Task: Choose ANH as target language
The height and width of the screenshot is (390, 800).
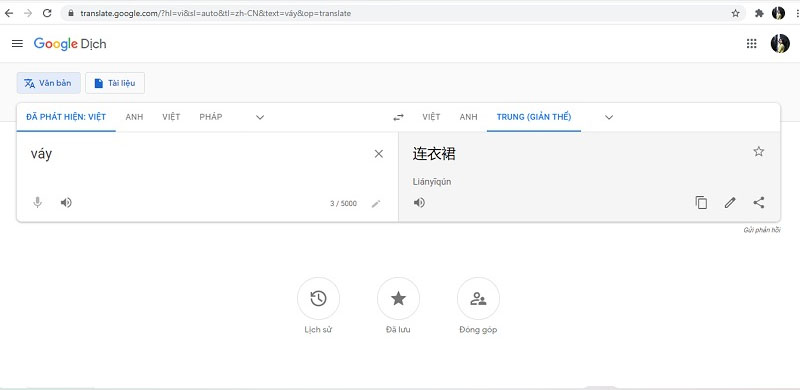Action: coord(468,117)
